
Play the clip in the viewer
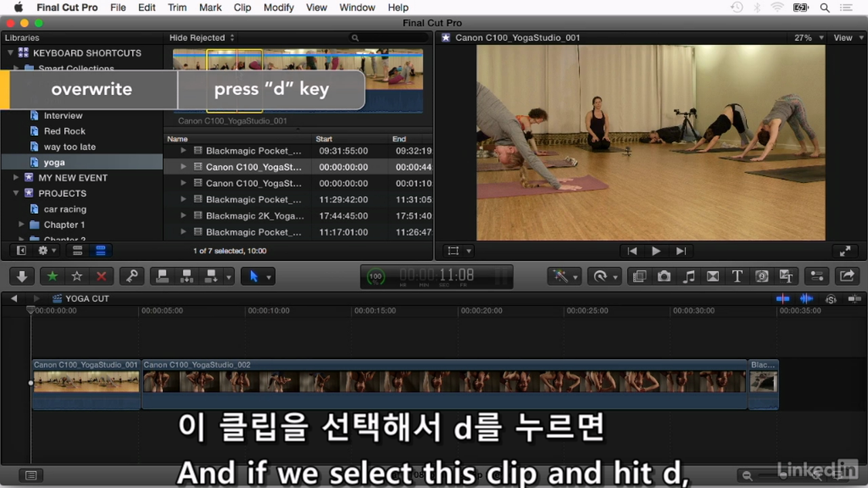[x=656, y=251]
